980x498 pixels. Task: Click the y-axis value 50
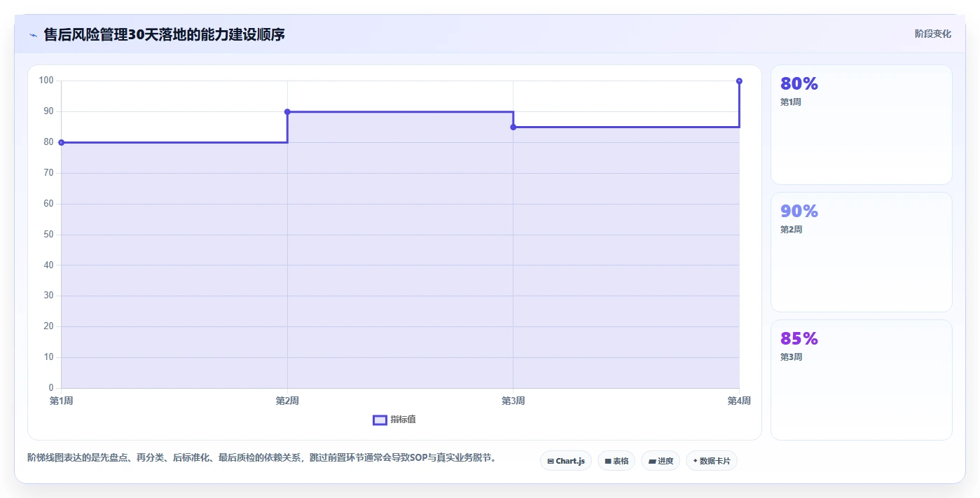click(x=48, y=235)
